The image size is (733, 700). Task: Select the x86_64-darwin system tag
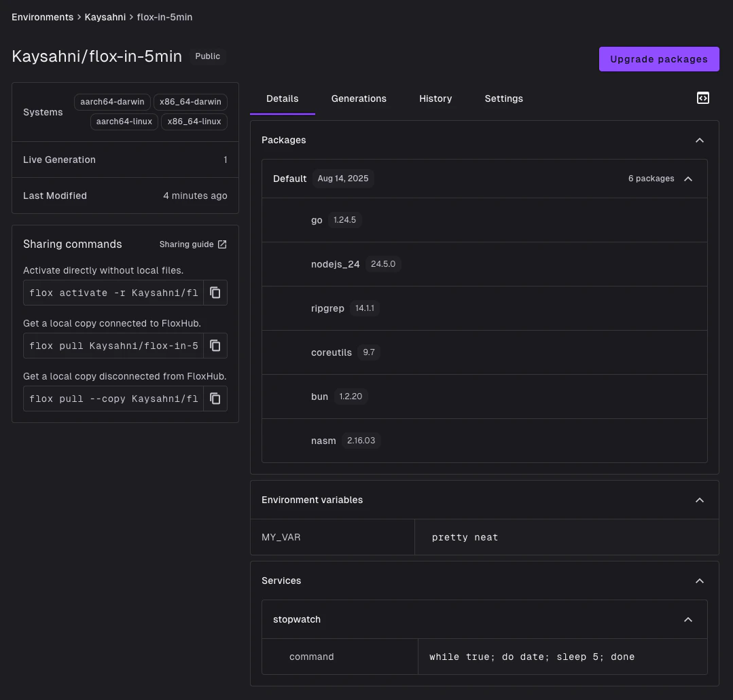pyautogui.click(x=190, y=102)
